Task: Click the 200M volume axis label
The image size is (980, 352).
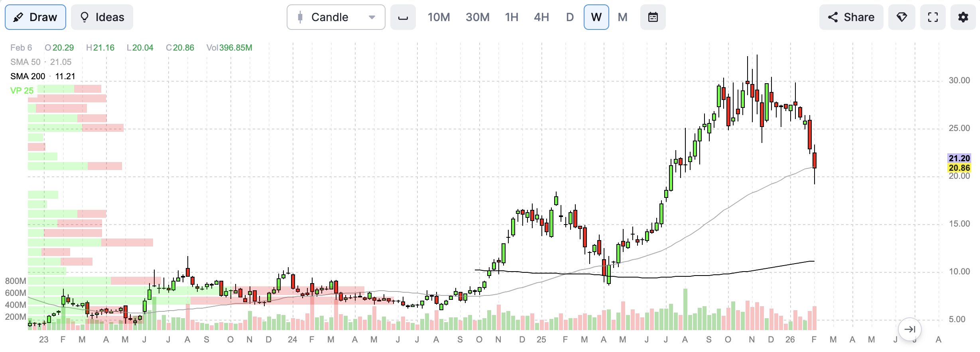Action: point(16,317)
